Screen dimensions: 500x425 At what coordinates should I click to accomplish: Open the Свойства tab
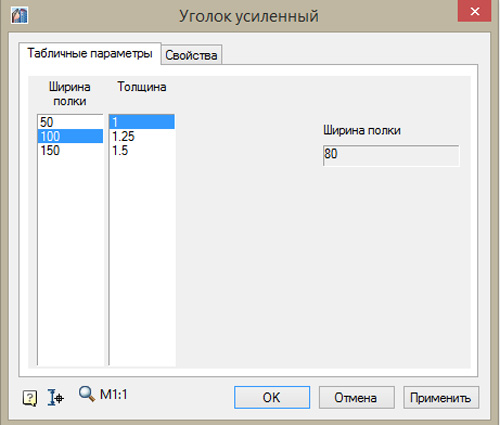point(191,55)
